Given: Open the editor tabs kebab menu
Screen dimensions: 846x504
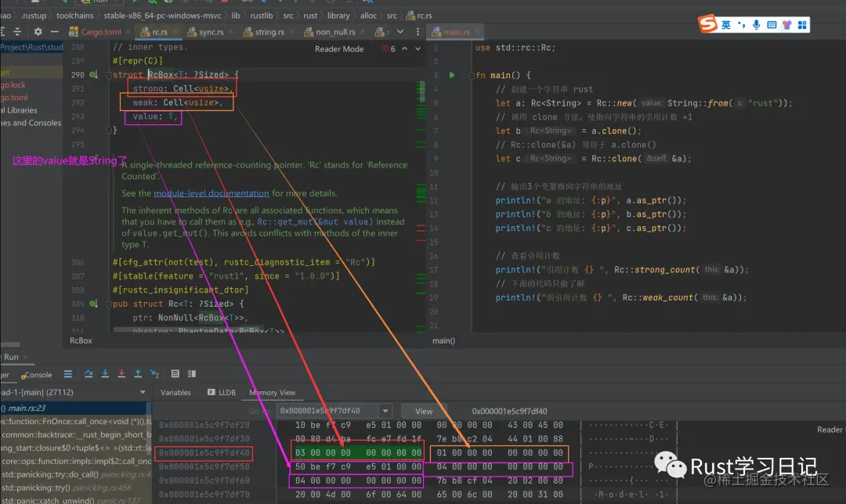Looking at the screenshot, I should pos(418,32).
